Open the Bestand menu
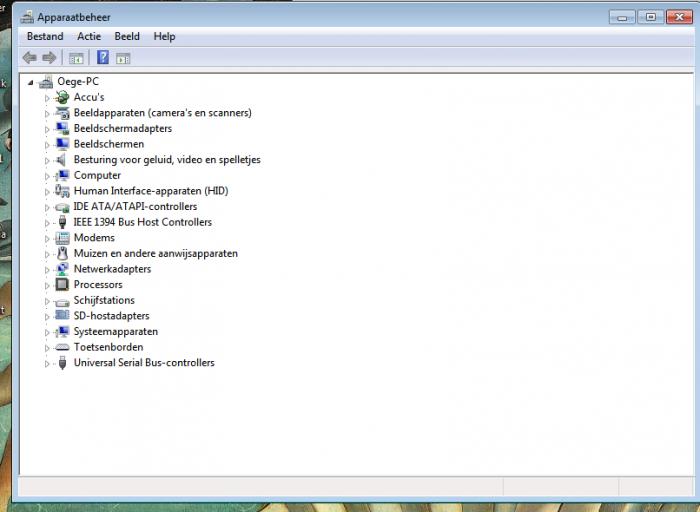 click(45, 37)
